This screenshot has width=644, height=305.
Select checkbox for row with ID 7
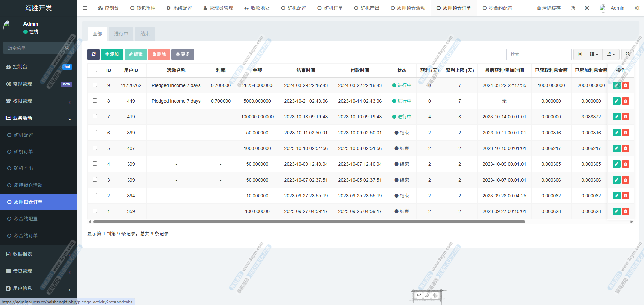click(95, 116)
